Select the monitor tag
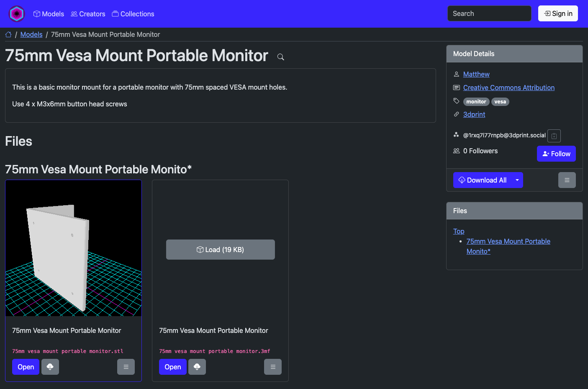 tap(476, 102)
